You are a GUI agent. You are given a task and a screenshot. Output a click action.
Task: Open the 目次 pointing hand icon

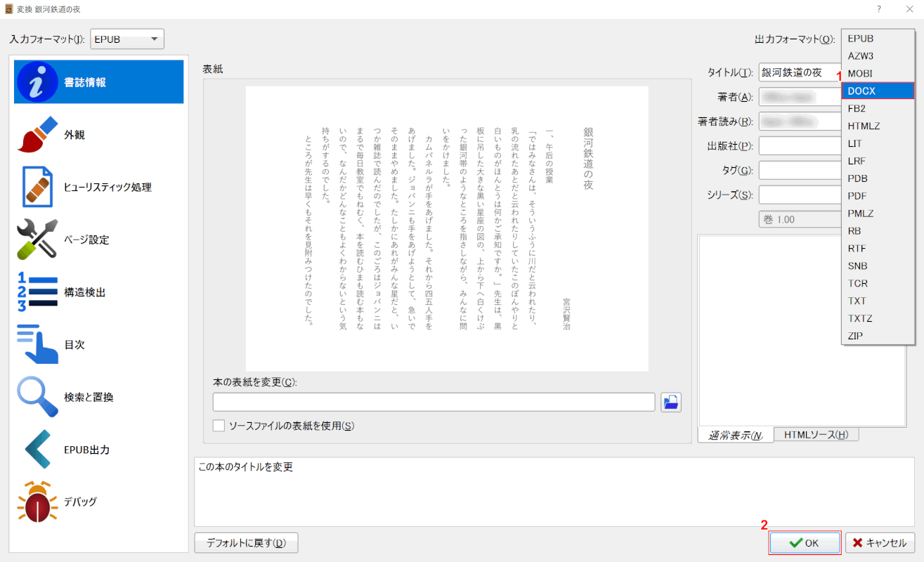(x=38, y=344)
